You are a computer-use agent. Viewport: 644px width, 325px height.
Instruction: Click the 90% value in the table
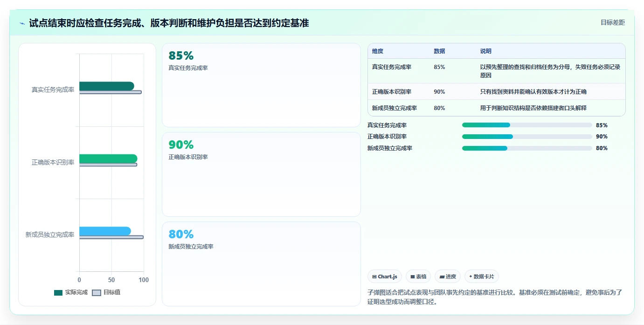[x=439, y=91]
